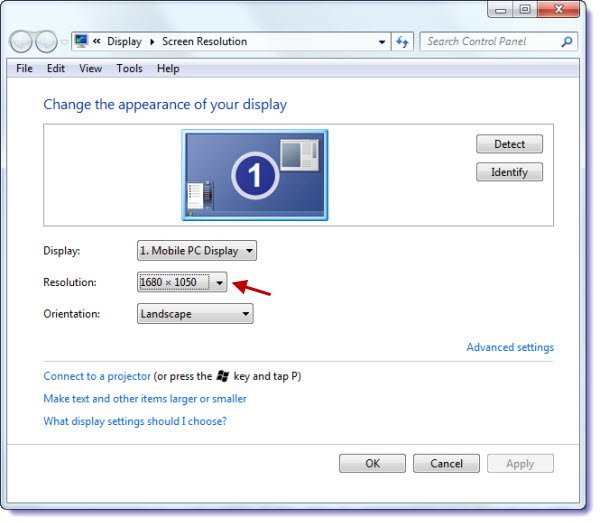Click the Back navigation arrow button

(x=21, y=42)
